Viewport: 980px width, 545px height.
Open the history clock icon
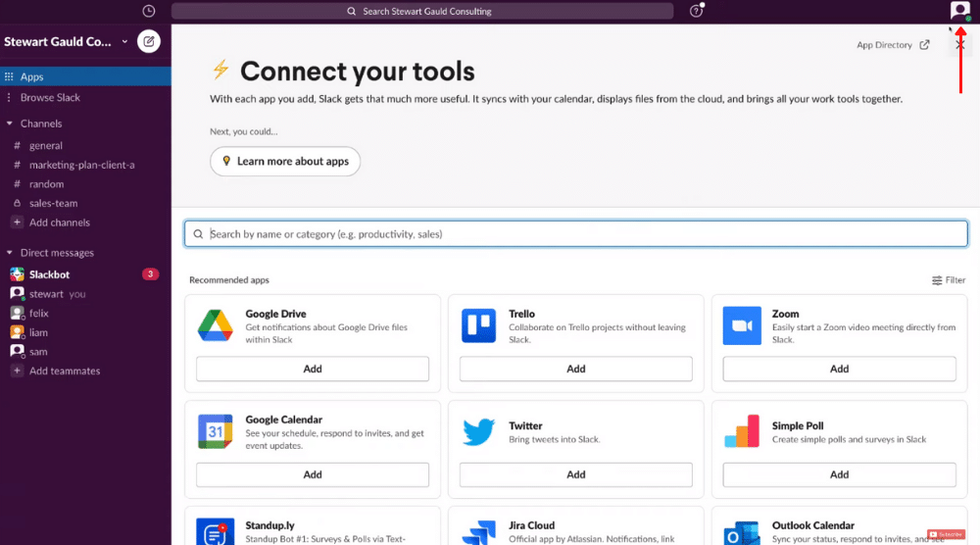click(x=149, y=11)
